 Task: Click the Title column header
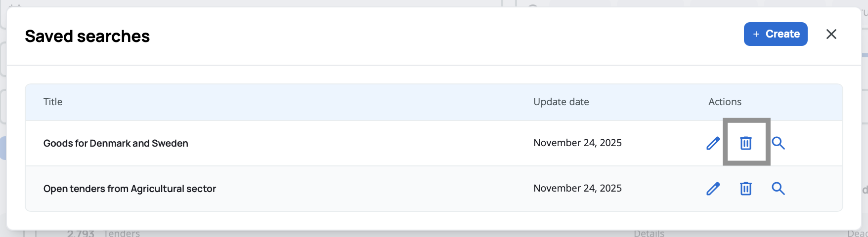point(53,102)
